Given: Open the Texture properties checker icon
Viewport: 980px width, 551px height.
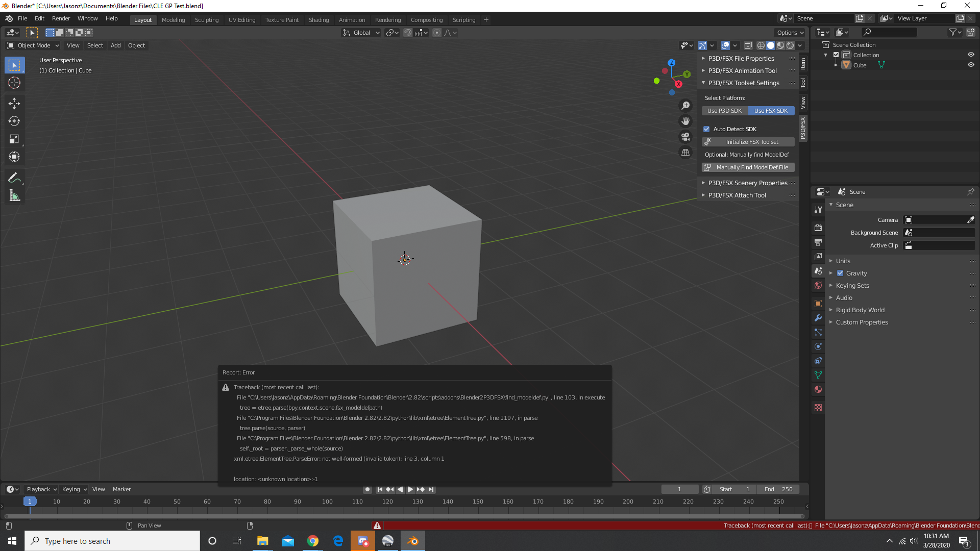Looking at the screenshot, I should (x=818, y=408).
